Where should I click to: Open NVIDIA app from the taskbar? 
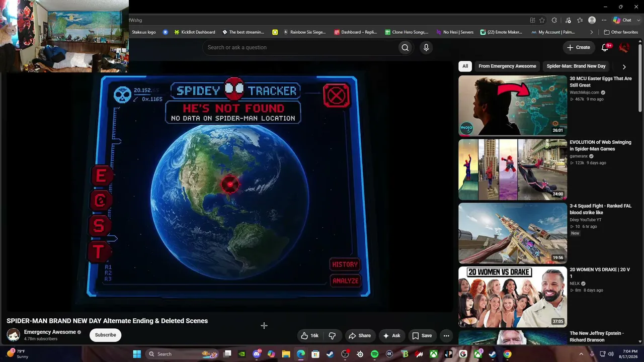click(x=242, y=354)
